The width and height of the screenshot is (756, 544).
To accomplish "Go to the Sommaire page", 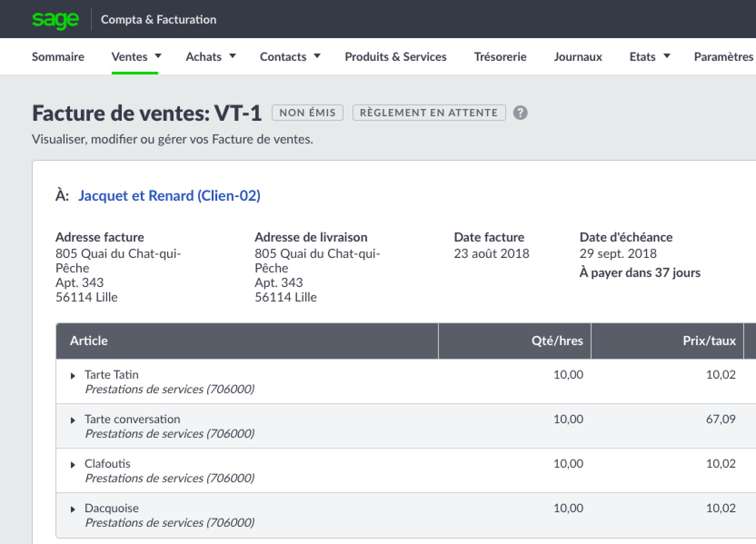I will [58, 57].
